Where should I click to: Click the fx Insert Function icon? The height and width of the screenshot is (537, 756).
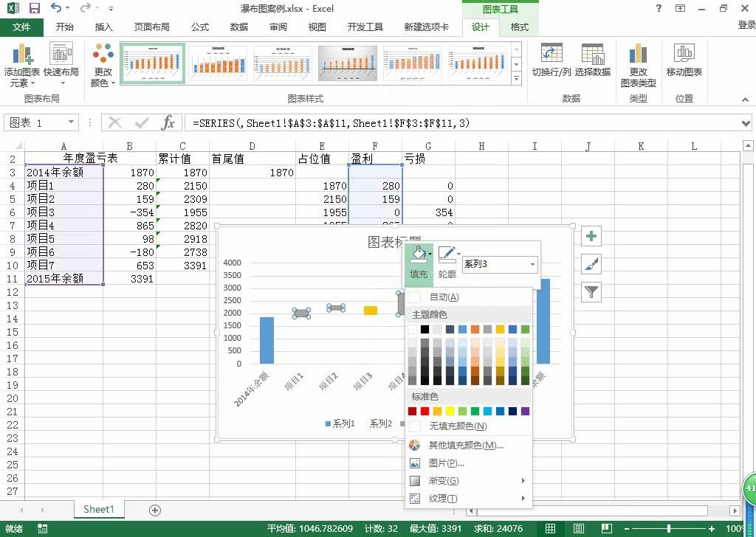(x=168, y=122)
